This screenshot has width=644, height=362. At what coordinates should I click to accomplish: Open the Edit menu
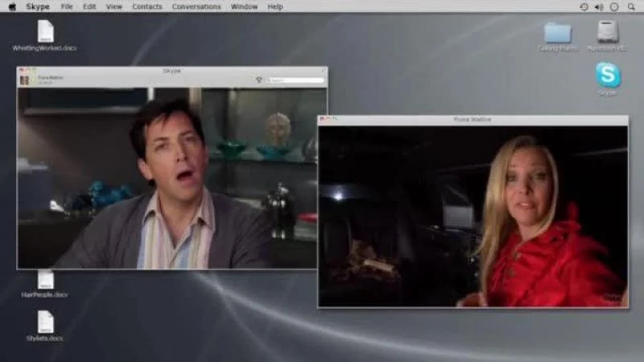tap(89, 6)
